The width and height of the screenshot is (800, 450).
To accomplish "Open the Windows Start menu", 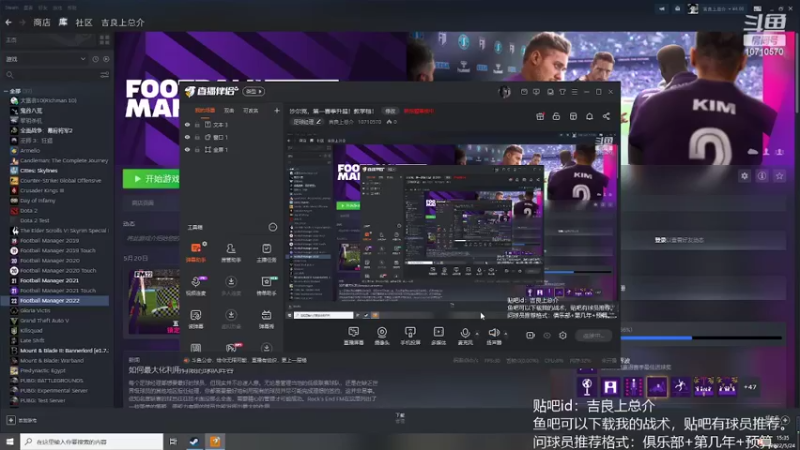I will pyautogui.click(x=9, y=441).
